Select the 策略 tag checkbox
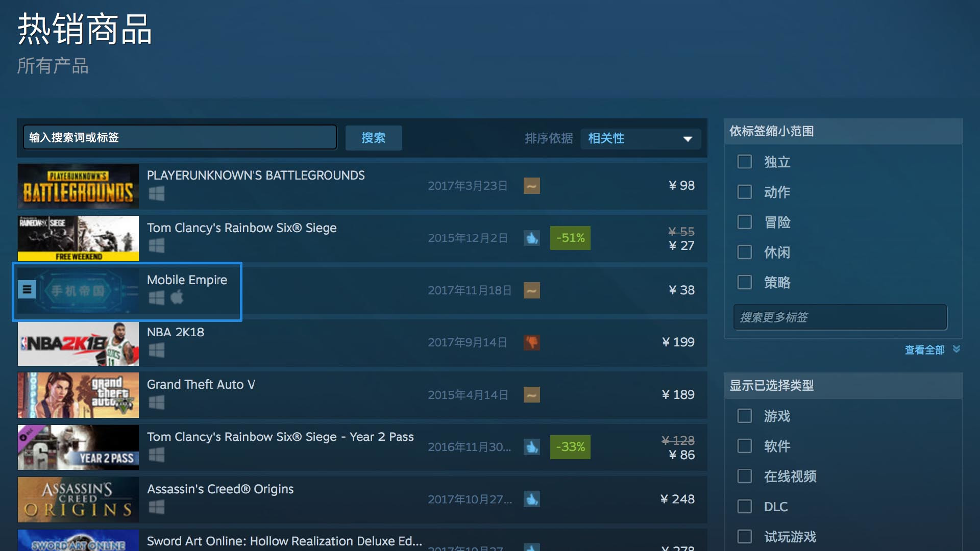 745,282
